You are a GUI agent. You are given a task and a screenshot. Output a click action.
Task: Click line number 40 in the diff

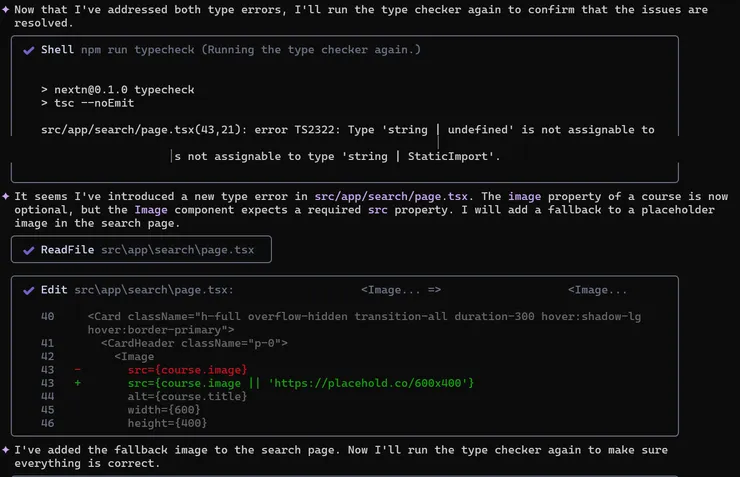click(48, 316)
